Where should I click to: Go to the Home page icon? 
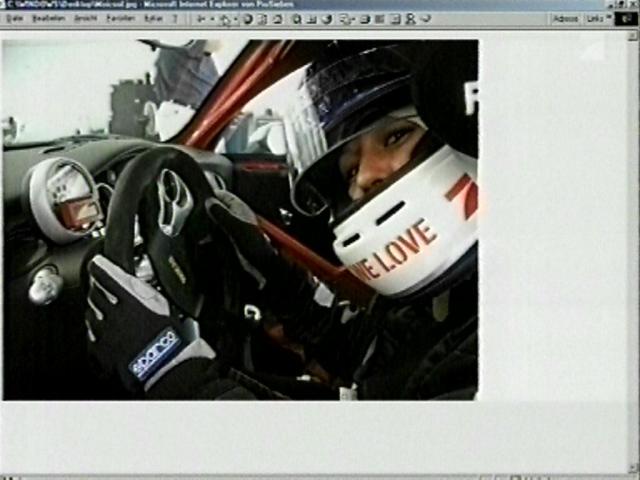pyautogui.click(x=277, y=18)
